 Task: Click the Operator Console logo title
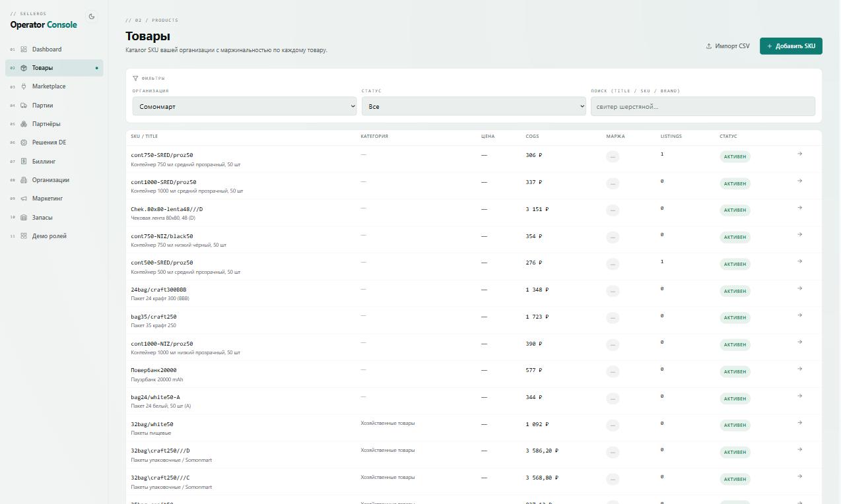pos(44,25)
